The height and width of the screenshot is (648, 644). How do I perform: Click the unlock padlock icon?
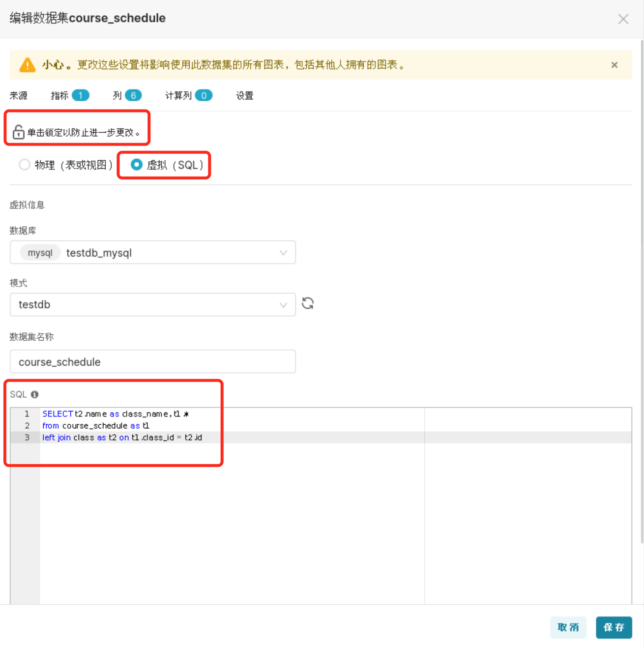[x=18, y=132]
